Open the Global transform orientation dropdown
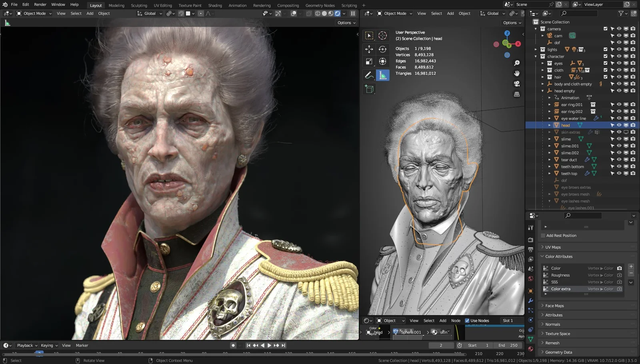 click(x=149, y=13)
